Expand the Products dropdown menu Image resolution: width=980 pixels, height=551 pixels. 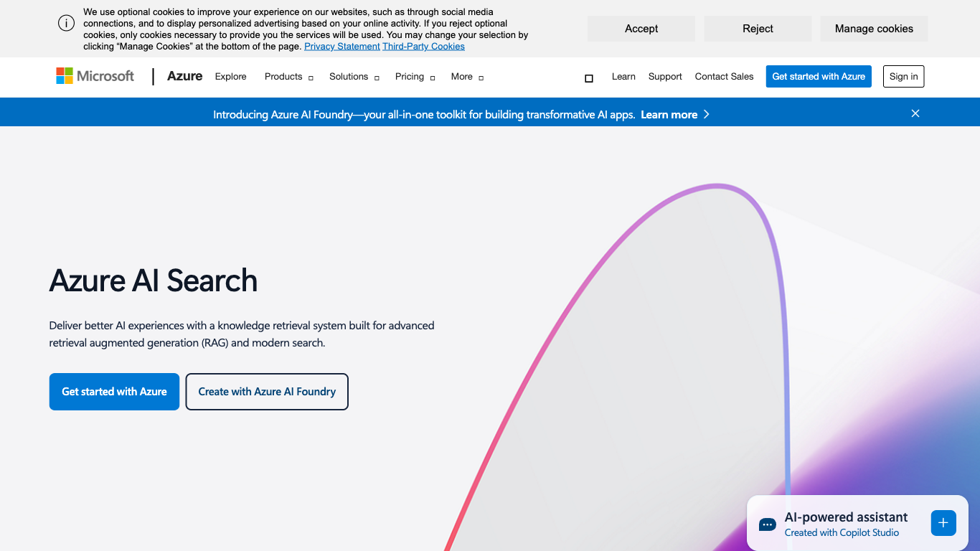click(x=289, y=77)
